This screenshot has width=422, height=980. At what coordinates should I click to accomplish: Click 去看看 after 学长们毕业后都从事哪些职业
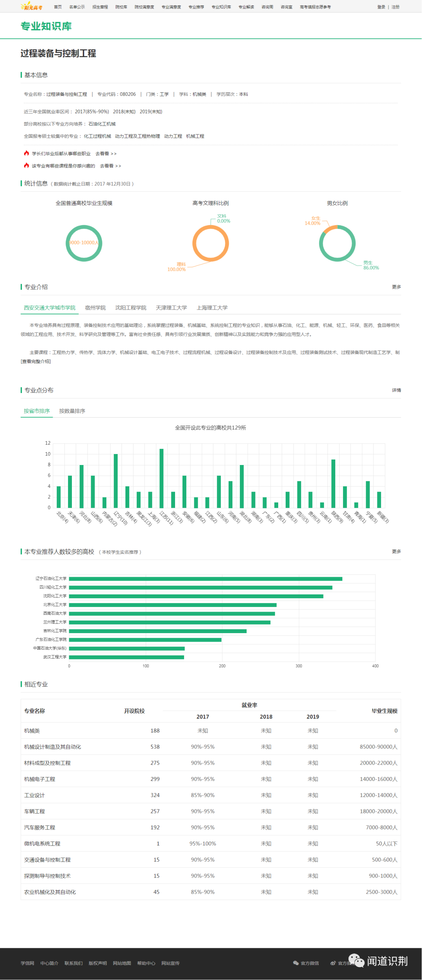pyautogui.click(x=106, y=154)
